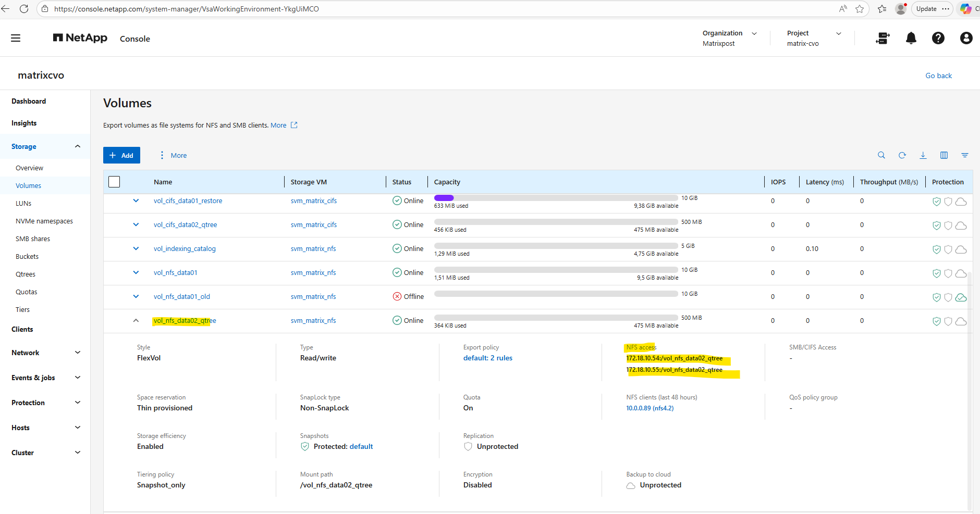The image size is (980, 514).
Task: Open the hamburger navigation menu
Action: [16, 38]
